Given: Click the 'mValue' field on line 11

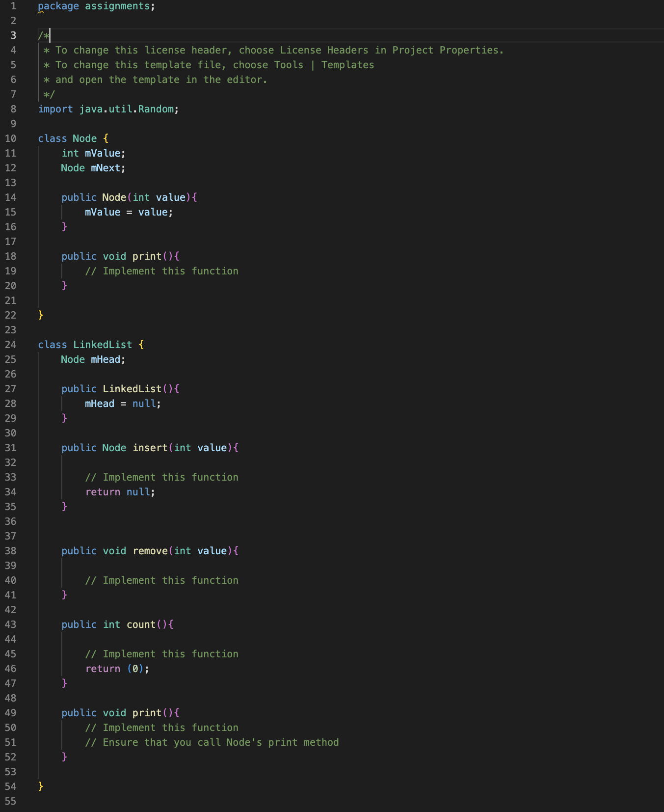Looking at the screenshot, I should (x=103, y=153).
